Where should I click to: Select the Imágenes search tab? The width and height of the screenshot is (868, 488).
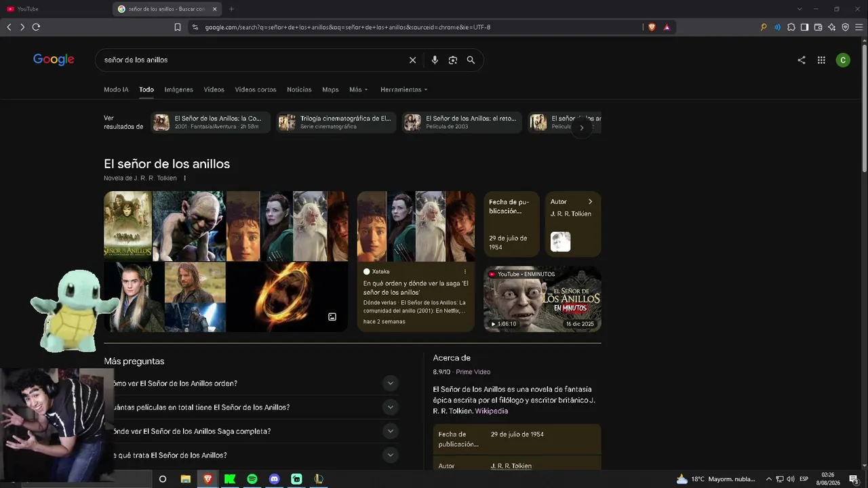178,89
